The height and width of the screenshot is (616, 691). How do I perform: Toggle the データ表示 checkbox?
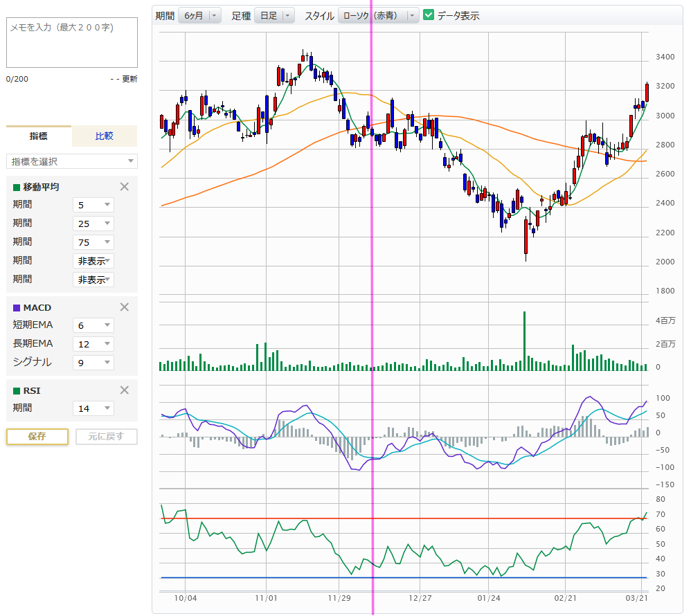tap(429, 15)
